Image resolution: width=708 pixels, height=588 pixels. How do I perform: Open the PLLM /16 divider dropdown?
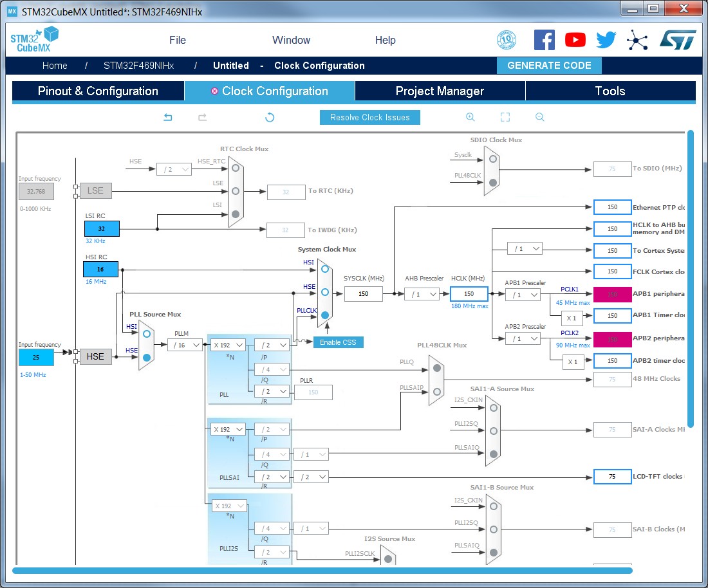coord(185,345)
